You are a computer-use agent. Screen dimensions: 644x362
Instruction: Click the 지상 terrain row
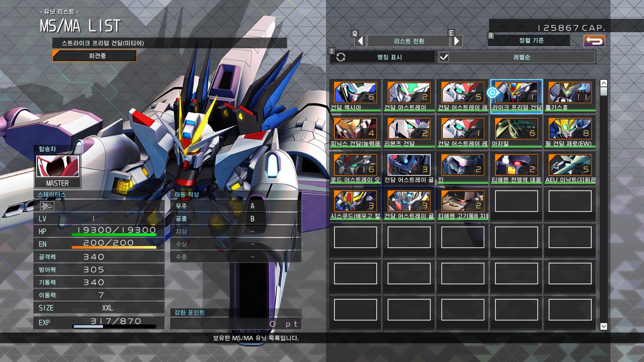pos(236,231)
